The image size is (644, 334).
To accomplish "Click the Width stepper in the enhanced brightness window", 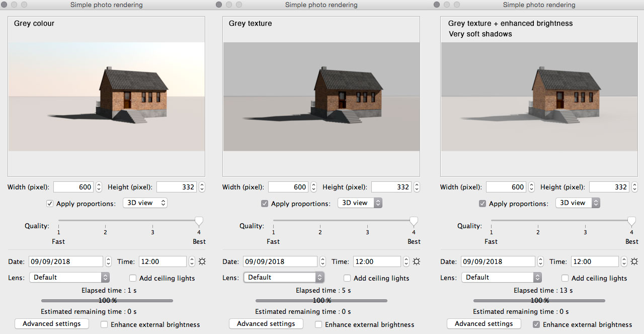I will point(531,187).
